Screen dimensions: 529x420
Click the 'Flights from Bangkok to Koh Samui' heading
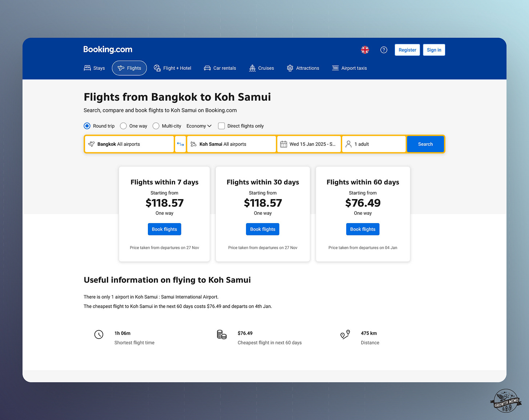coord(177,97)
